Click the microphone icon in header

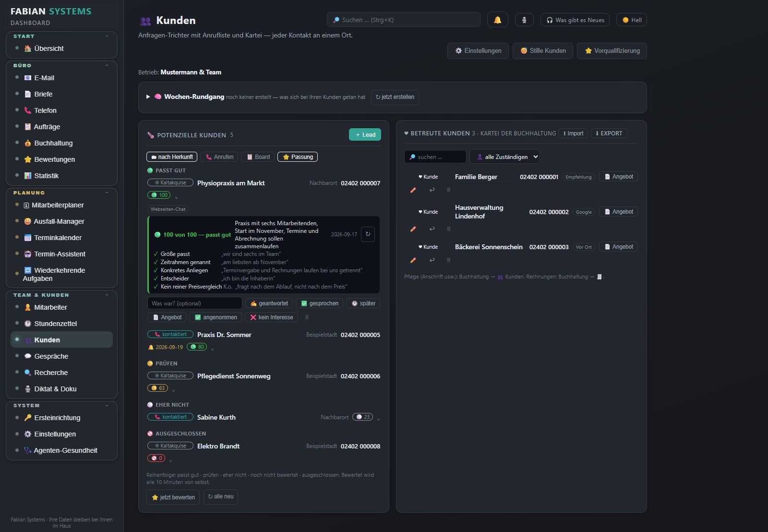(524, 20)
